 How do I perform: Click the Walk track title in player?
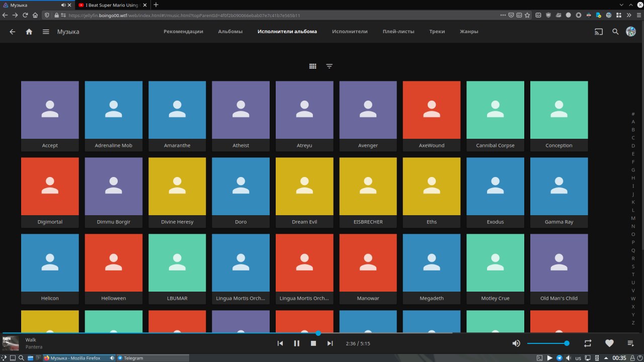[31, 340]
